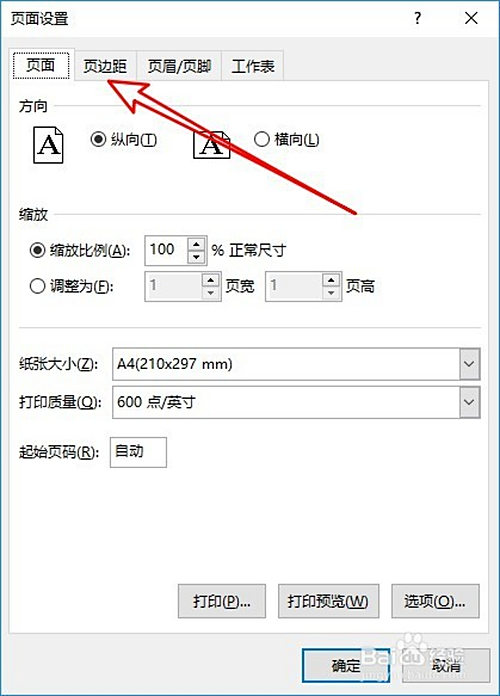This screenshot has width=500, height=696.
Task: Open the 页眉/页脚 tab
Action: [179, 66]
